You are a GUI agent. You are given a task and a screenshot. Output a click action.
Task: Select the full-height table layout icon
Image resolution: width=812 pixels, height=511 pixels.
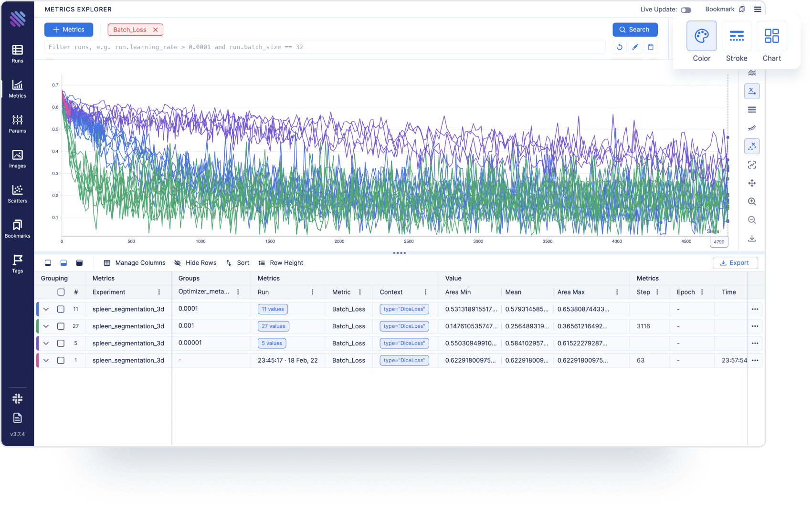point(80,263)
